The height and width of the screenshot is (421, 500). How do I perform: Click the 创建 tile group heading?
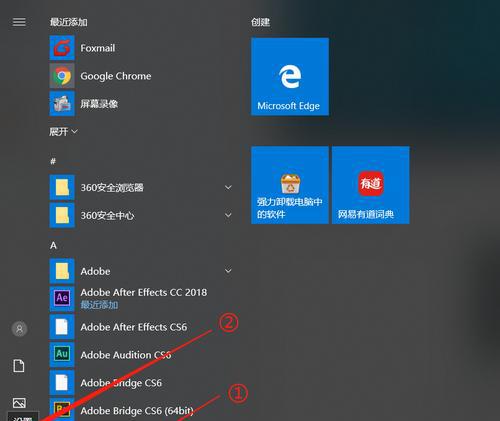tap(260, 22)
